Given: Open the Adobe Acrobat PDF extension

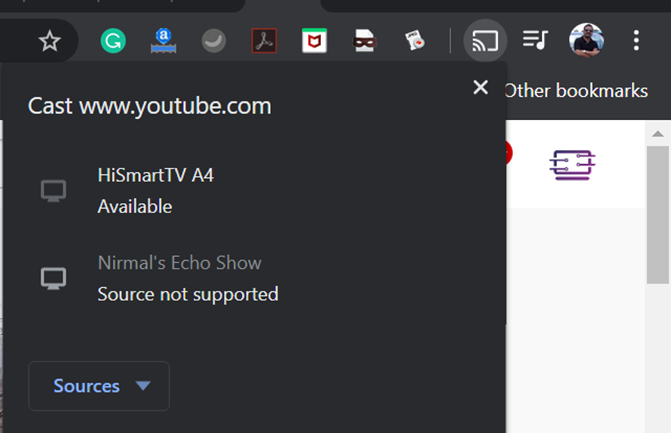Looking at the screenshot, I should (264, 41).
